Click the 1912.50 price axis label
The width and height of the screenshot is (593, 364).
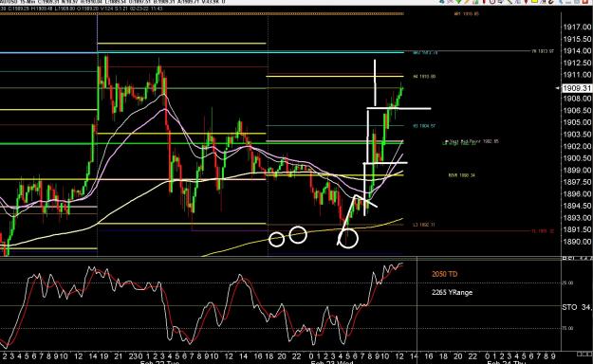(x=577, y=63)
